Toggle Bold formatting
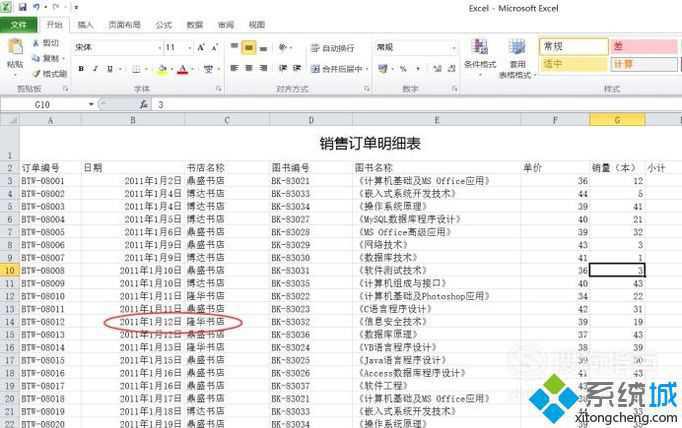Viewport: 682px width, 428px height. pos(82,69)
